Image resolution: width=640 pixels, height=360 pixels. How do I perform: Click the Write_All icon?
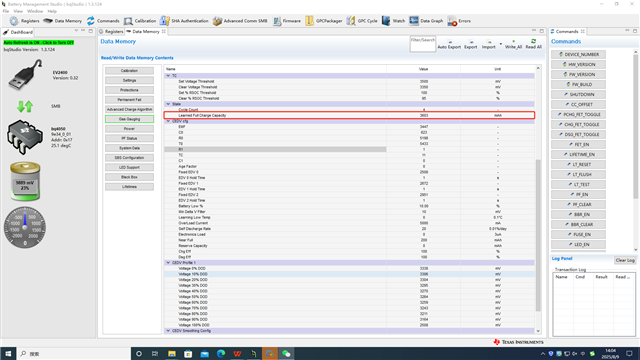click(513, 44)
